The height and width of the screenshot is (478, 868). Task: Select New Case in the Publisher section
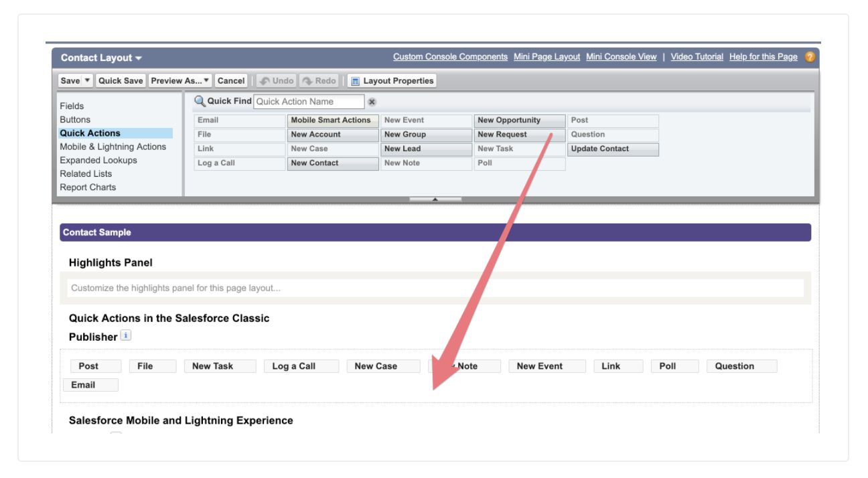click(383, 366)
